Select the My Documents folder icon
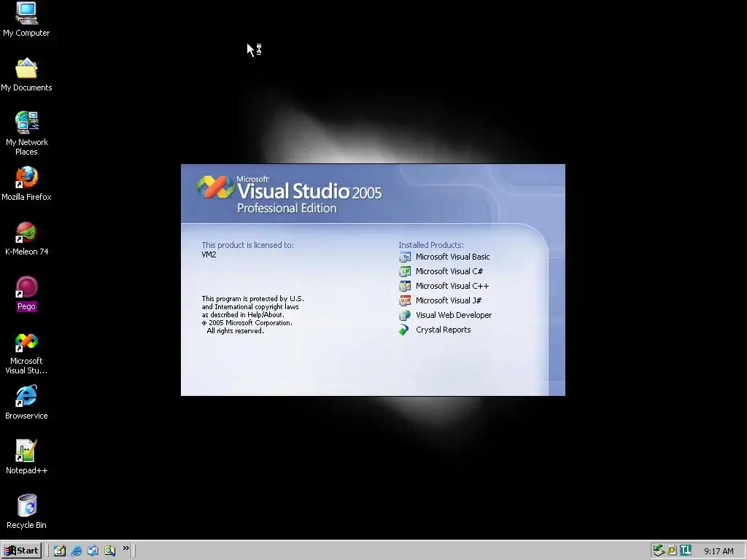This screenshot has height=560, width=747. point(27,75)
